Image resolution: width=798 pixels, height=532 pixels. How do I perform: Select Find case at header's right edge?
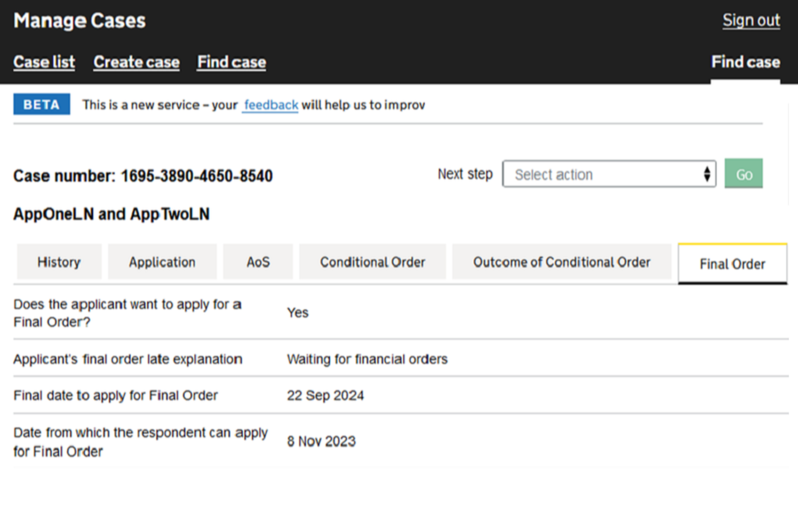pos(745,62)
